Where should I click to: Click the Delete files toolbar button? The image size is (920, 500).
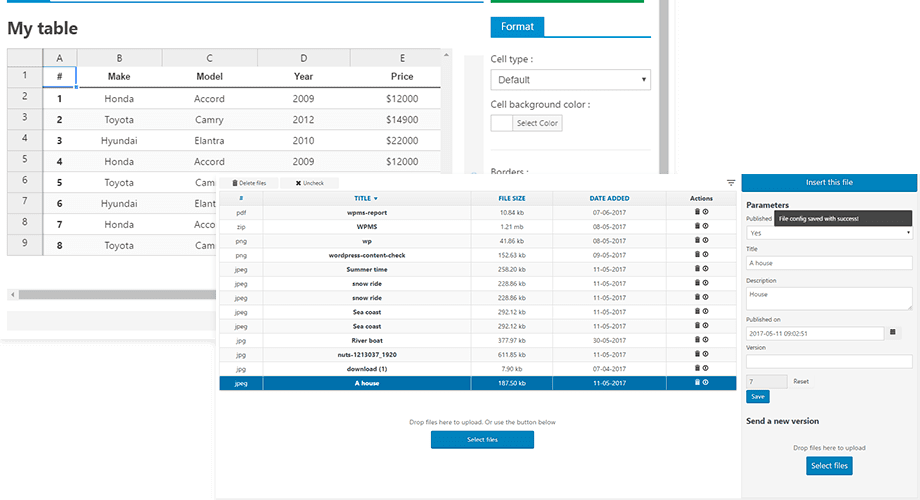click(x=249, y=183)
